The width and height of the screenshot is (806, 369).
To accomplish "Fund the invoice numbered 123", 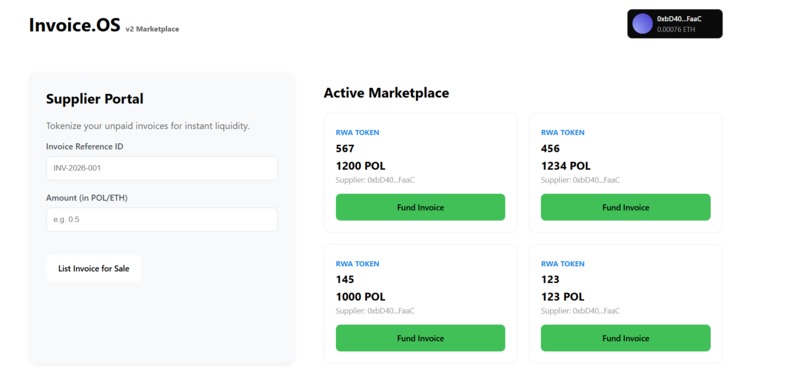I will 626,338.
